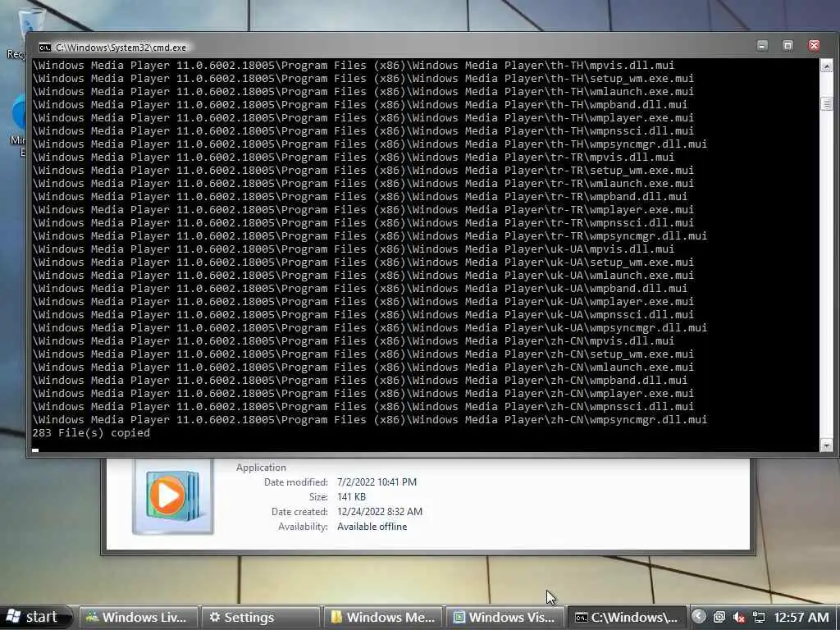Click the Date created value 12/24/2022 8:32 AM

[380, 512]
